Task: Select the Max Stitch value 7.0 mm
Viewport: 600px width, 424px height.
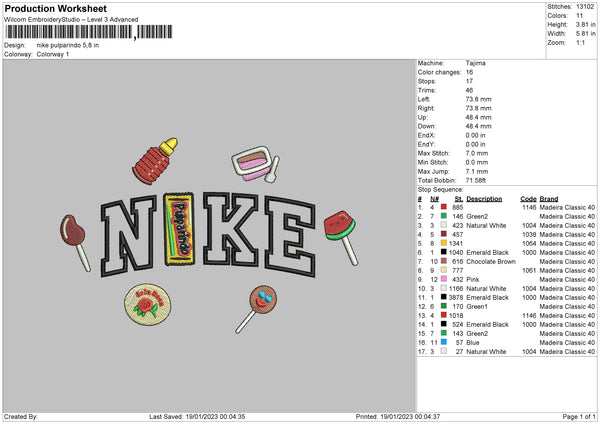Action: pyautogui.click(x=477, y=153)
